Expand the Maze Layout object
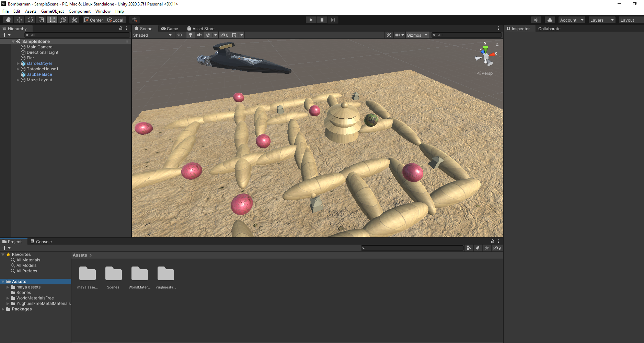Viewport: 644px width, 343px height. click(18, 80)
